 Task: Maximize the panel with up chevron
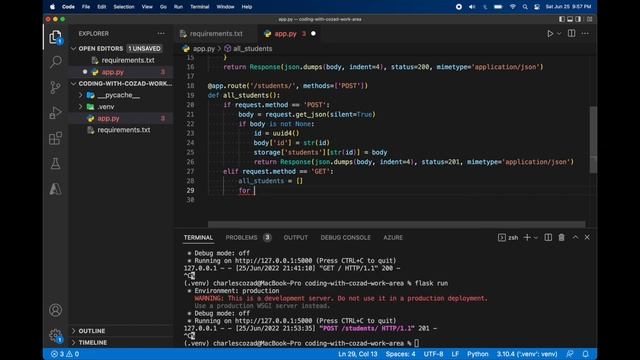click(x=575, y=237)
